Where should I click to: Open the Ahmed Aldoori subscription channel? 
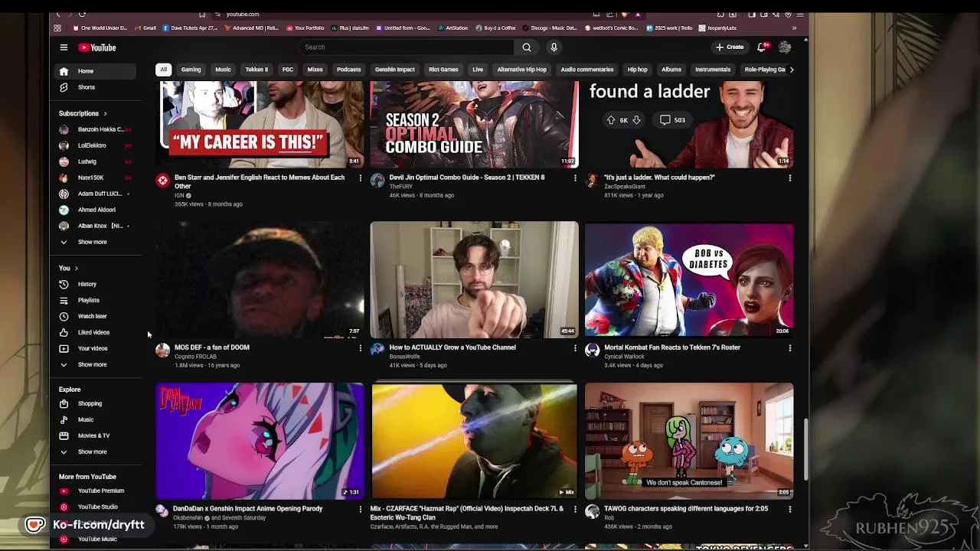tap(96, 210)
